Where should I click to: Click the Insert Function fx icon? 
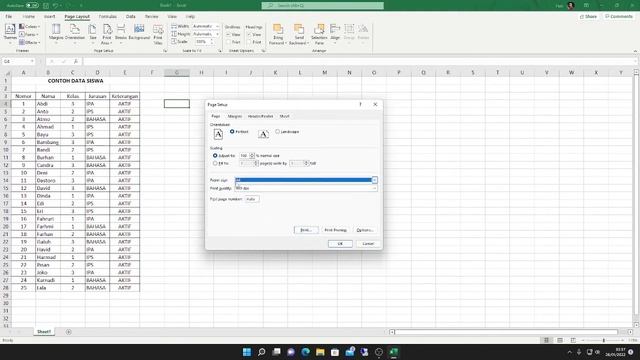[x=76, y=61]
